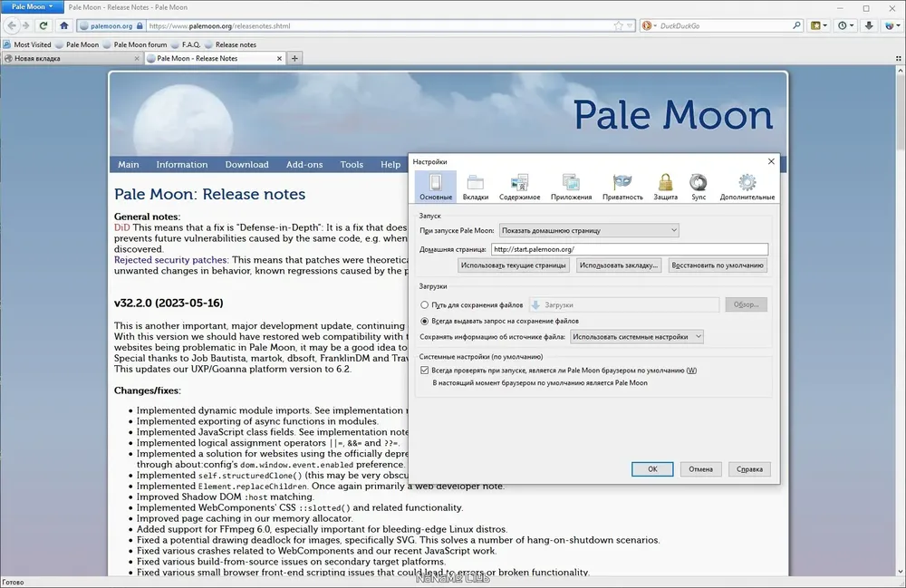Open the Main menu on the page

pos(129,165)
